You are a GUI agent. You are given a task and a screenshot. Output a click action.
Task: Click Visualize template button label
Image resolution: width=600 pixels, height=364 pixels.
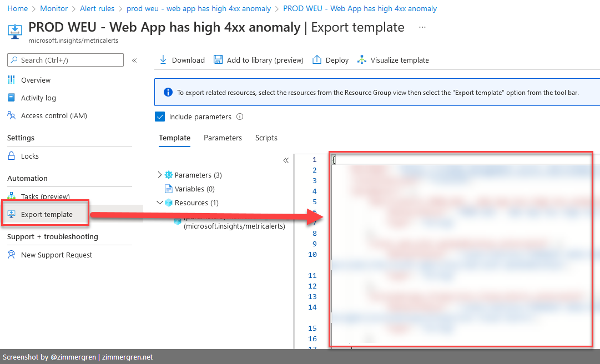tap(400, 60)
